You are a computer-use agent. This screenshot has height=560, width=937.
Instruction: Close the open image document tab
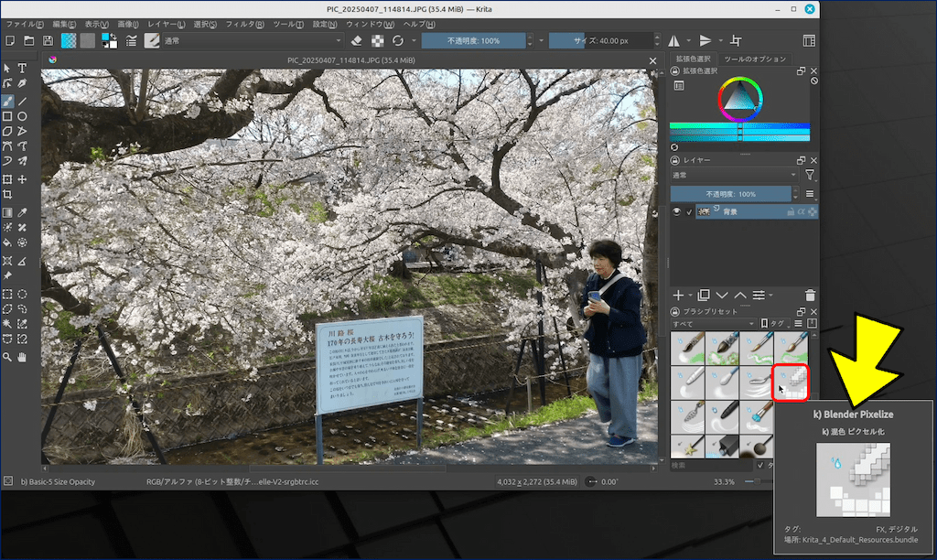(652, 60)
